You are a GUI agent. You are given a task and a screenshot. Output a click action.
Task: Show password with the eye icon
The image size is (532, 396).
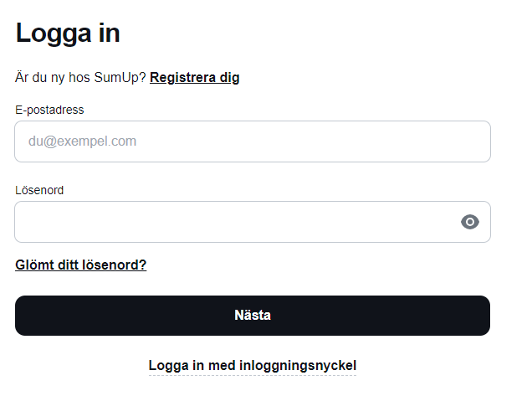click(470, 222)
